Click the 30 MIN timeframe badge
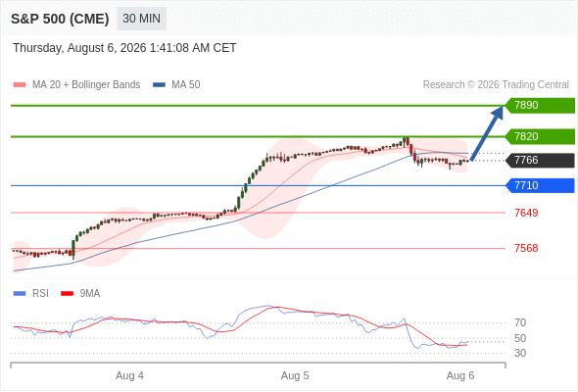The image size is (578, 392). [141, 19]
